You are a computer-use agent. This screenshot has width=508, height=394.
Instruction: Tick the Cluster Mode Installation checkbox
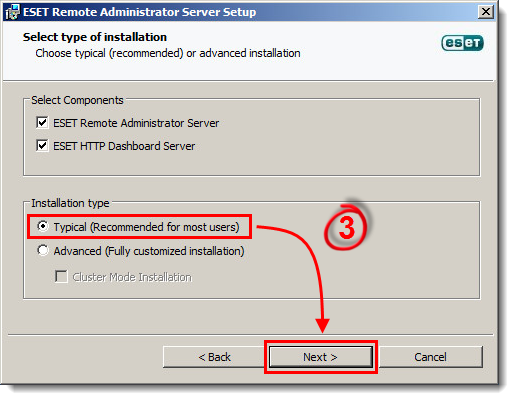61,276
